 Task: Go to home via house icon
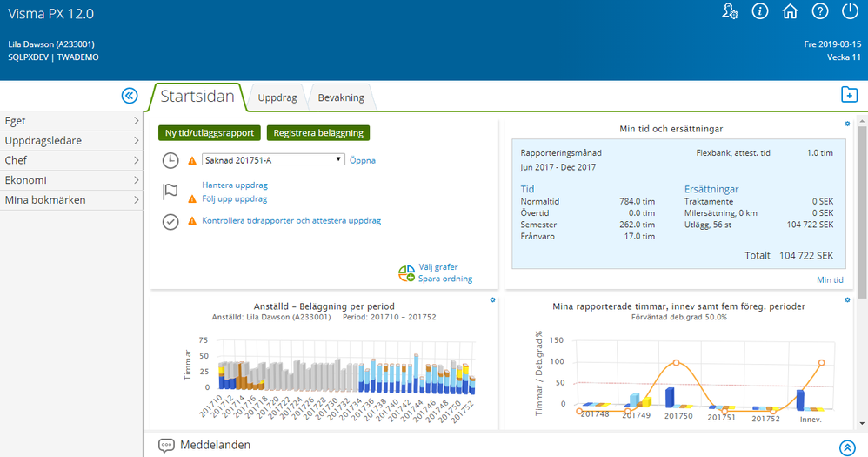pyautogui.click(x=790, y=11)
